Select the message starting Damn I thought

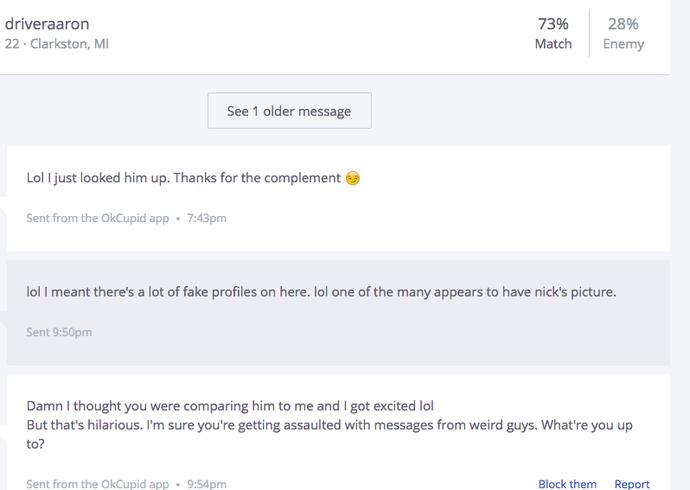338,432
